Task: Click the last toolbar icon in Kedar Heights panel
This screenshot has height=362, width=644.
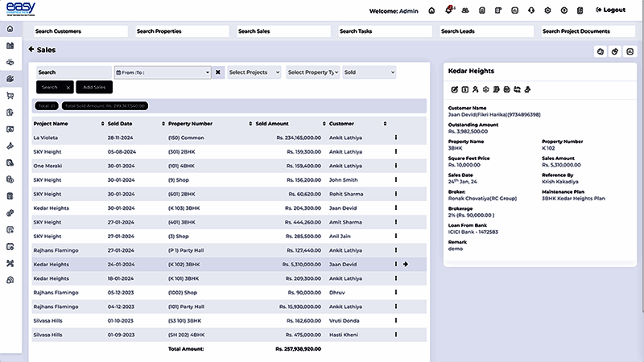Action: point(528,89)
